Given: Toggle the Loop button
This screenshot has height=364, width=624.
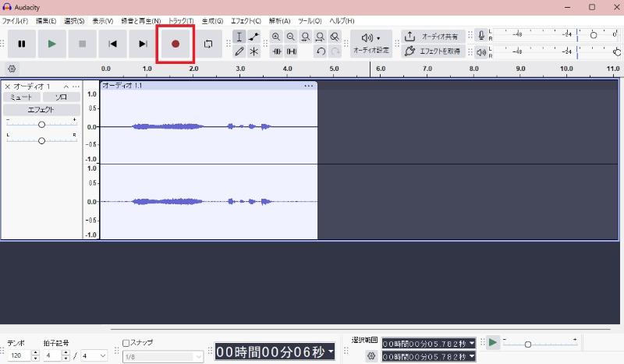Looking at the screenshot, I should [x=207, y=44].
